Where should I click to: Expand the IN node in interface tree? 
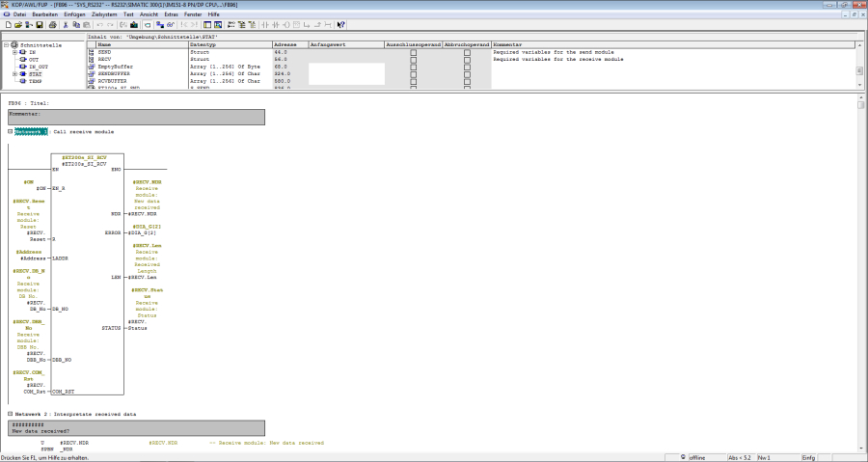[14, 52]
